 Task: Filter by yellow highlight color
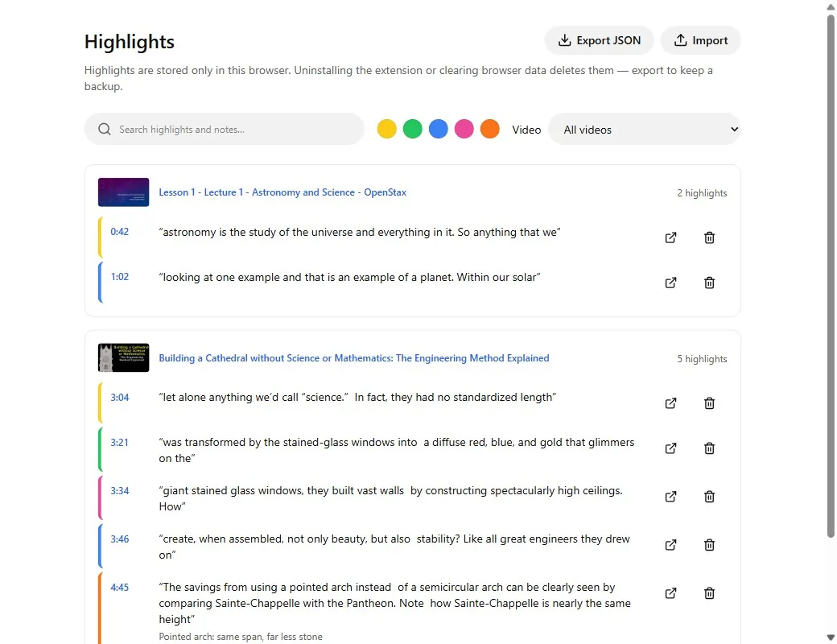click(387, 129)
